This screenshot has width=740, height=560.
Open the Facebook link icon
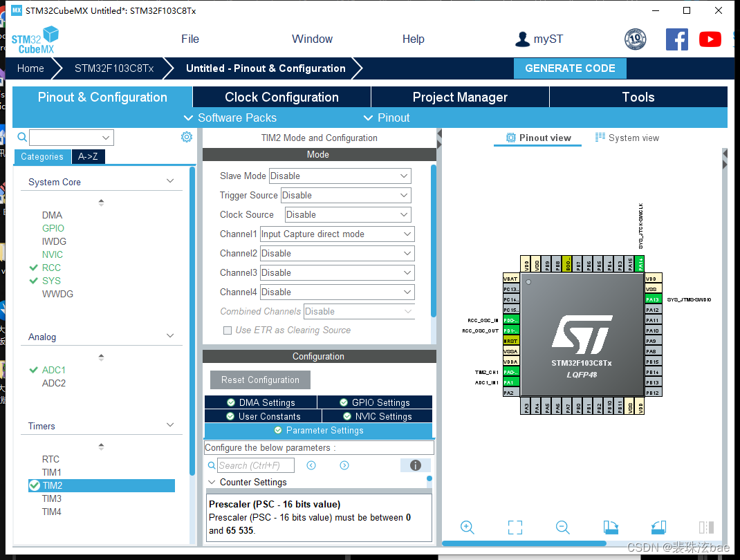click(x=677, y=39)
